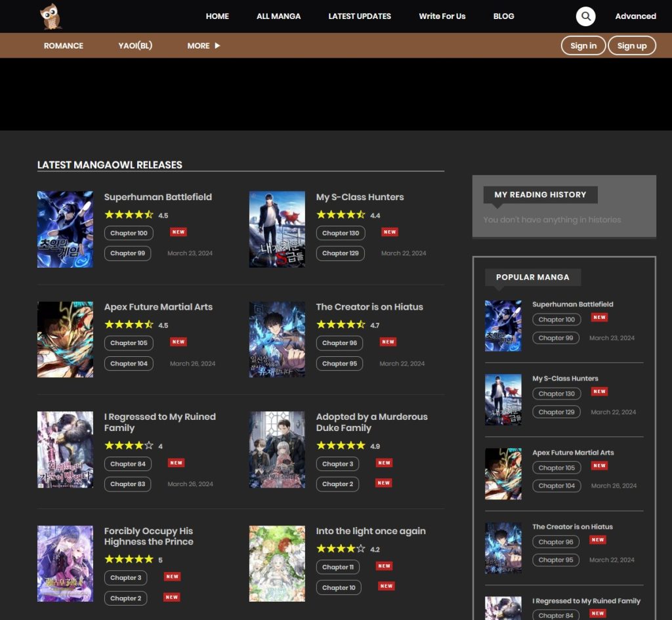Open Chapter 83 of I Regressed to My Ruined Family

tap(127, 484)
